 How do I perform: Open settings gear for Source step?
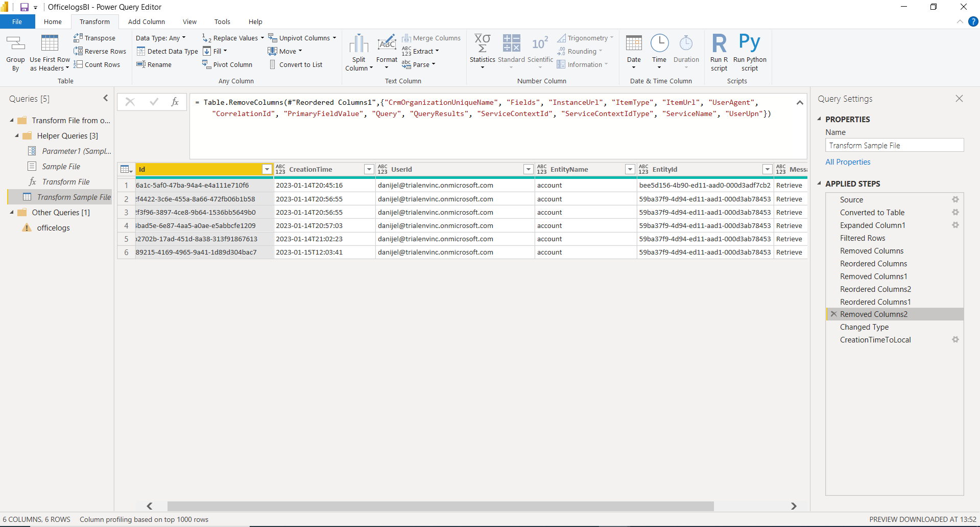tap(955, 199)
